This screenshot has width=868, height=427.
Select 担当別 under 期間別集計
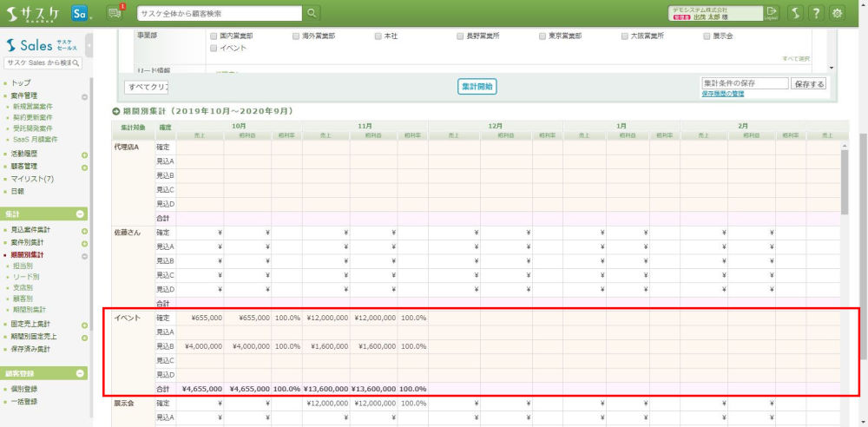[x=23, y=266]
